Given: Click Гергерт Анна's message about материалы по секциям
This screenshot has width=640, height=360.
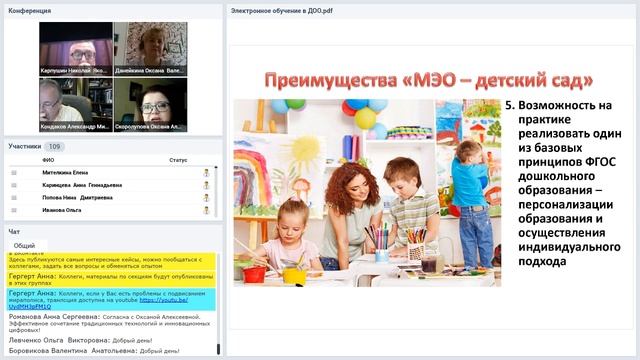Looking at the screenshot, I should [x=111, y=279].
